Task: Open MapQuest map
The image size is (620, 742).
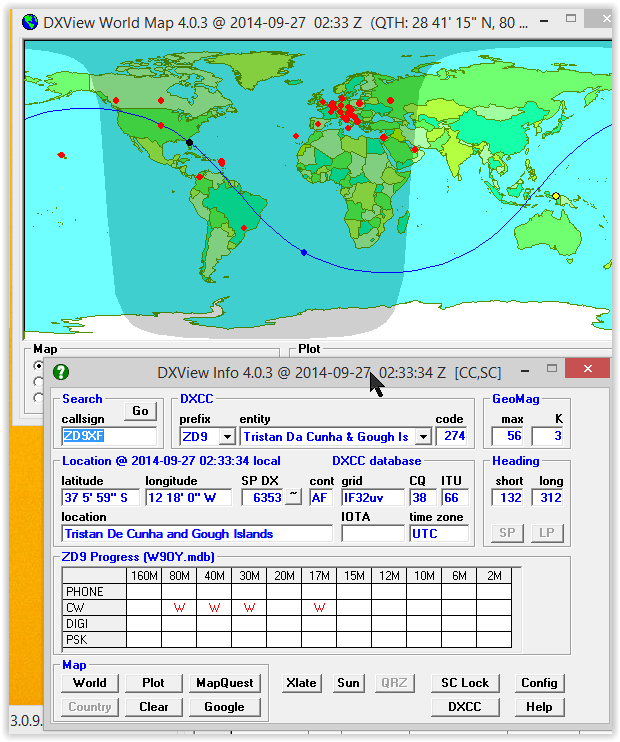Action: (x=225, y=683)
